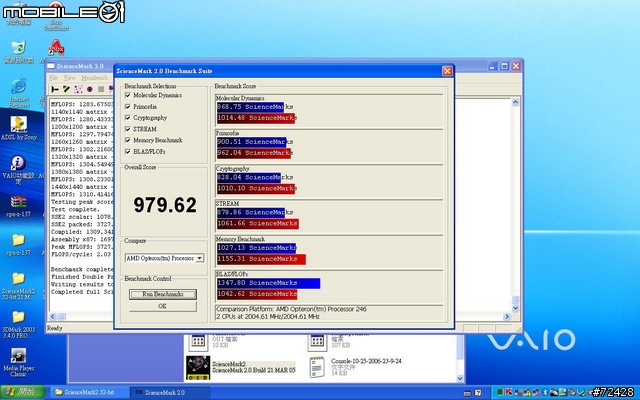Click the 1061.66 ScienceMarks STREAM bar
The image size is (640, 400).
(x=258, y=224)
